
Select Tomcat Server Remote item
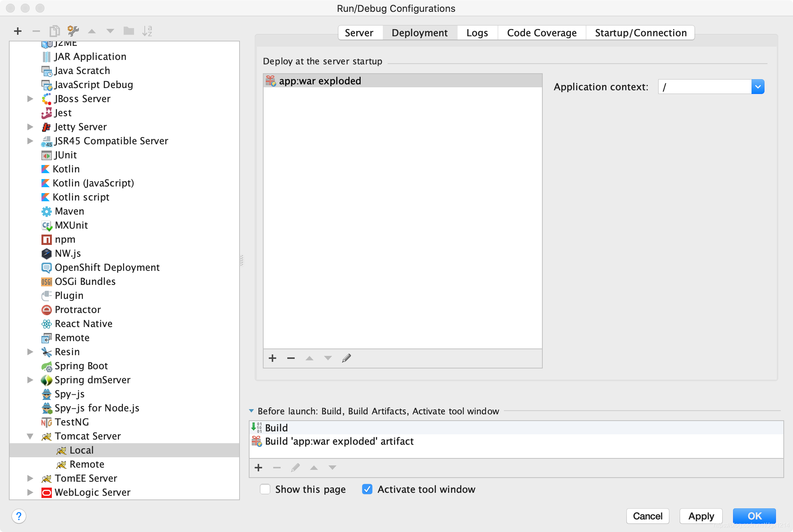124,464
